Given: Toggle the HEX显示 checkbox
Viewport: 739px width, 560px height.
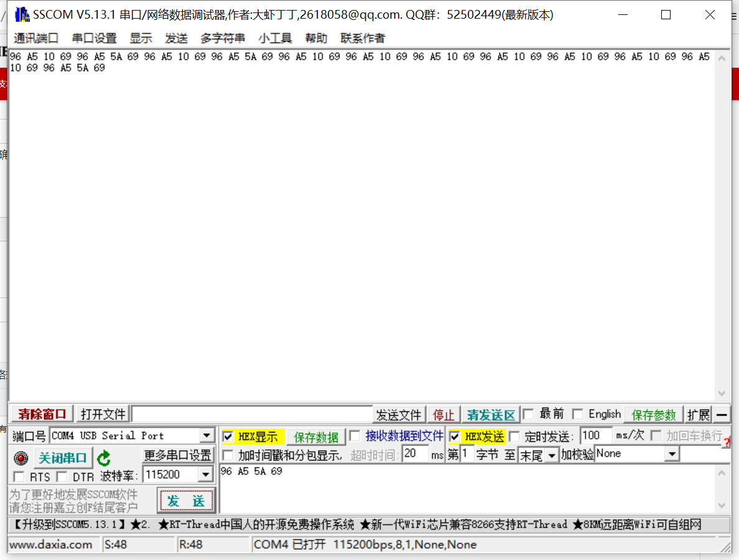Looking at the screenshot, I should (x=228, y=437).
